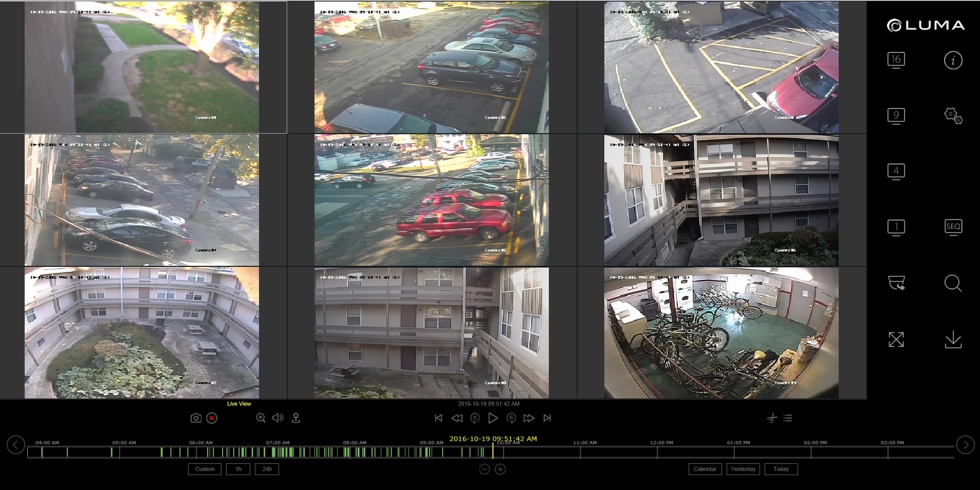Zoom in timeline with plus button
Screen dimensions: 980x490
[x=500, y=469]
